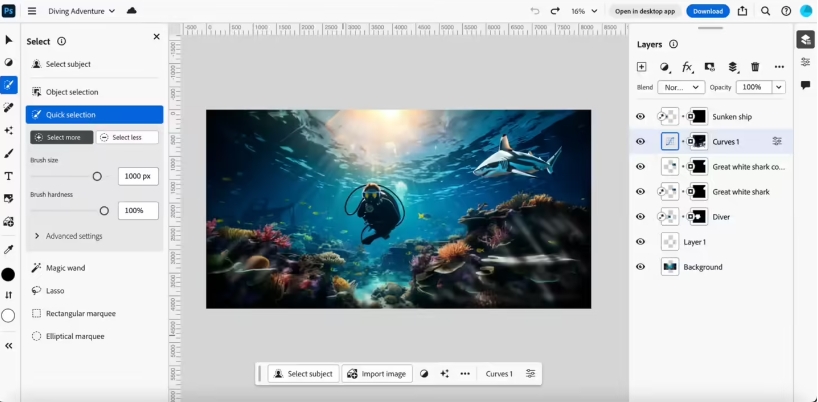Expand Advanced settings section

[x=69, y=236]
